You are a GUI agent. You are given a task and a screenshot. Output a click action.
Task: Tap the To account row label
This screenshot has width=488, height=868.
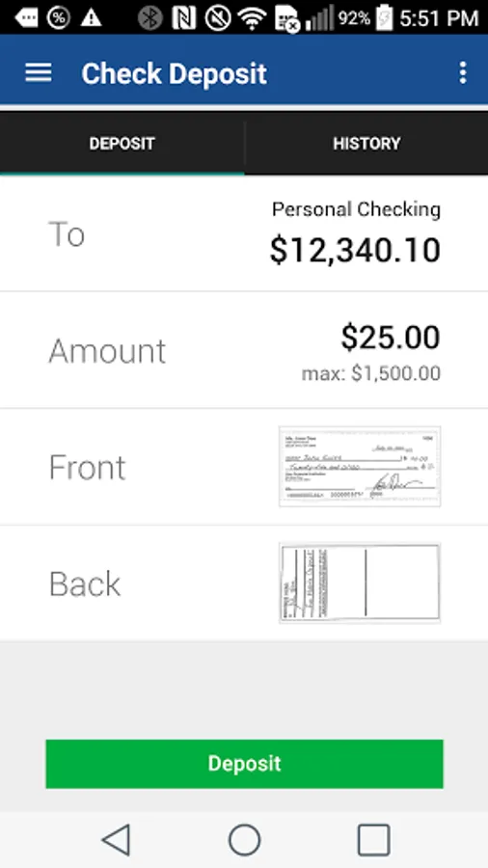click(67, 234)
